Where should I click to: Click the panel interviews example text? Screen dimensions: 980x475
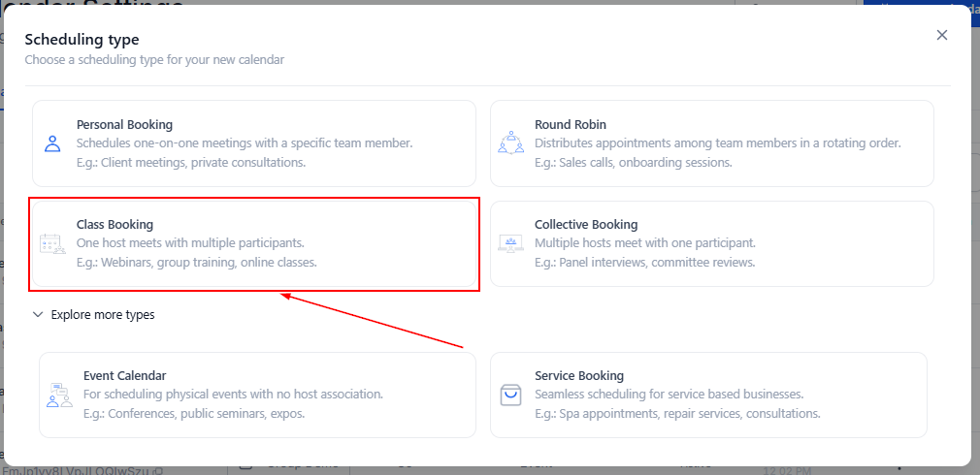(x=644, y=263)
